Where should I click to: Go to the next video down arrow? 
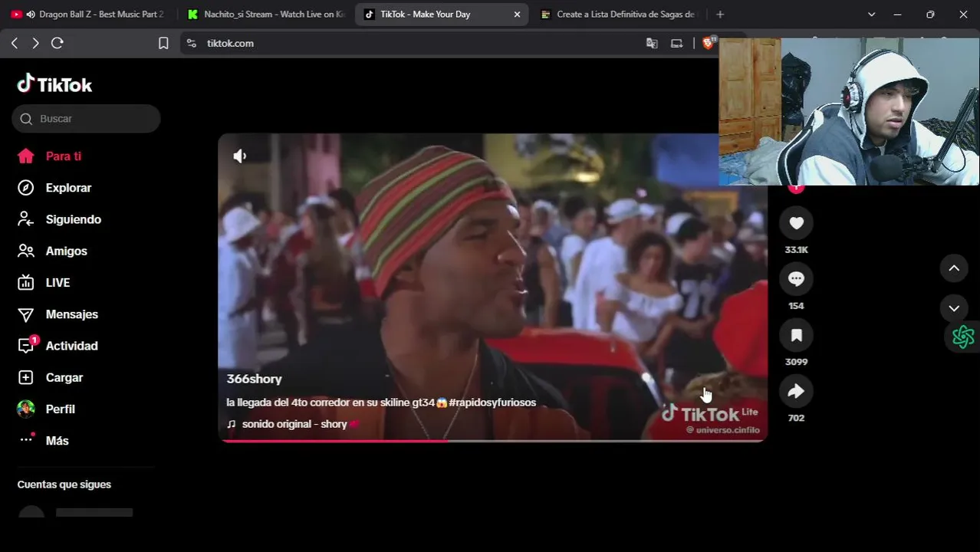[x=954, y=309]
